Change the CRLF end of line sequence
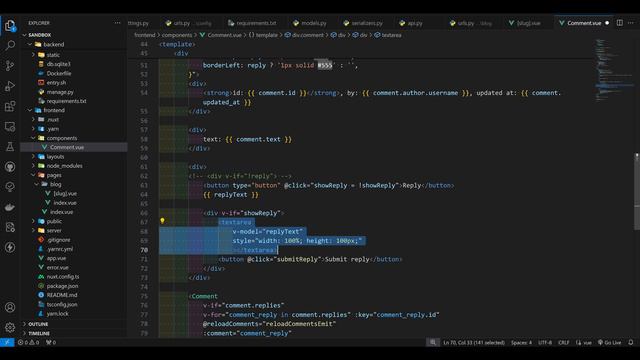The width and height of the screenshot is (640, 360). [564, 342]
